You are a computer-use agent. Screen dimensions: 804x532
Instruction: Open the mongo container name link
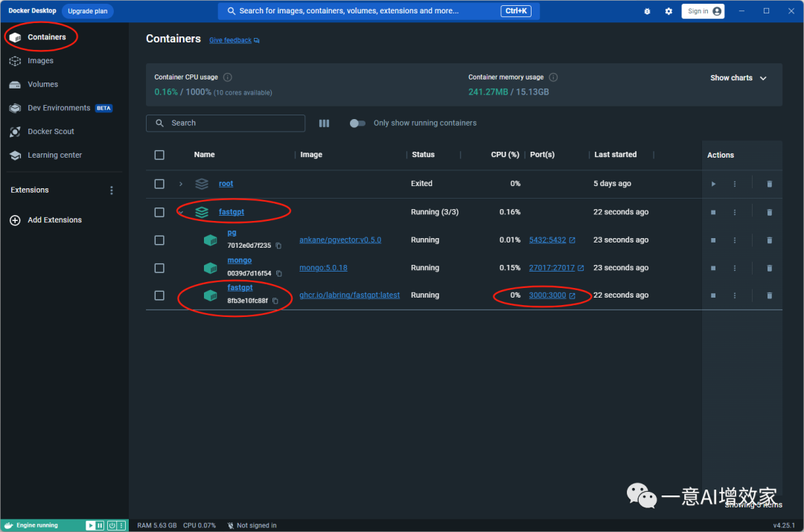tap(240, 260)
